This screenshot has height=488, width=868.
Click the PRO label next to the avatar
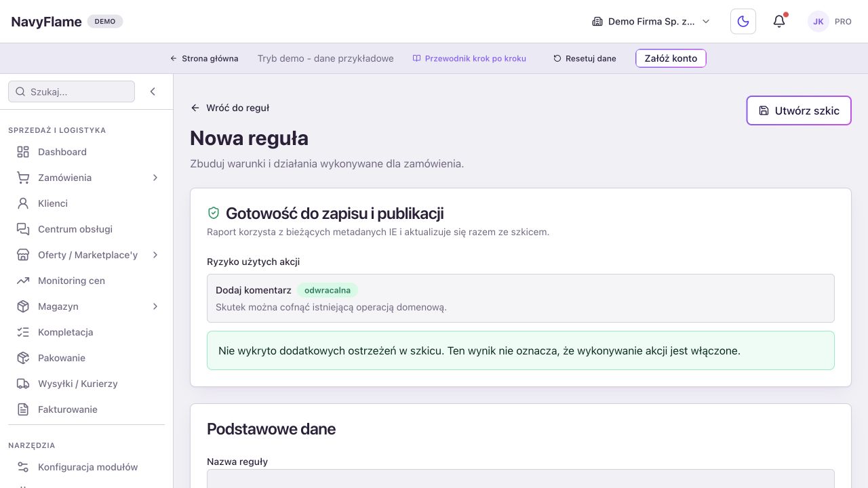(x=843, y=22)
